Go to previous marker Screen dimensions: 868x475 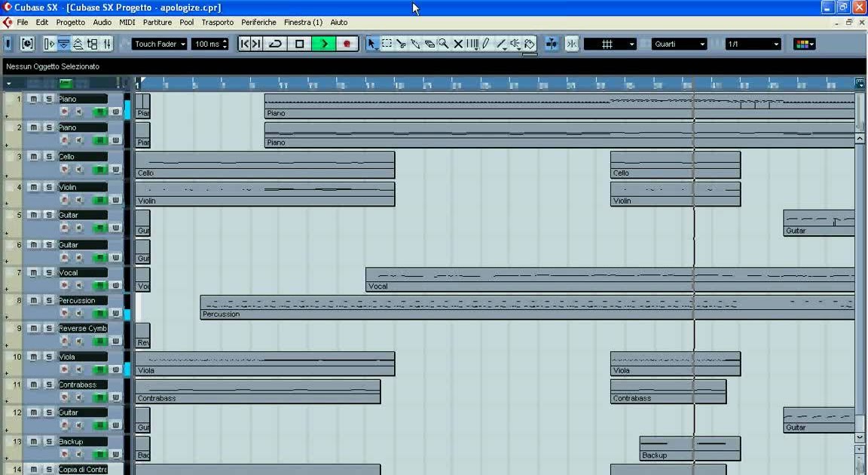click(244, 44)
